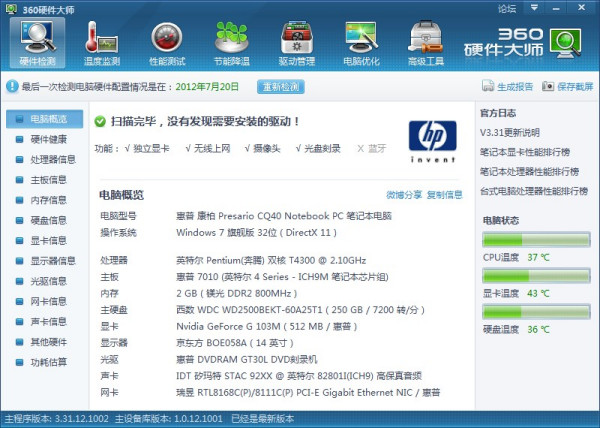The width and height of the screenshot is (600, 428).
Task: Click the Presario CQ40 Notebook PC model text
Action: (x=284, y=216)
